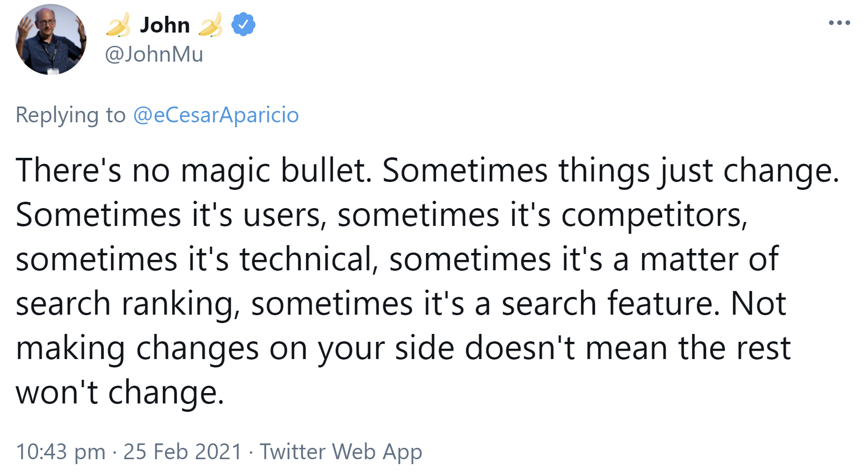Click the banana emoji after John

[210, 25]
